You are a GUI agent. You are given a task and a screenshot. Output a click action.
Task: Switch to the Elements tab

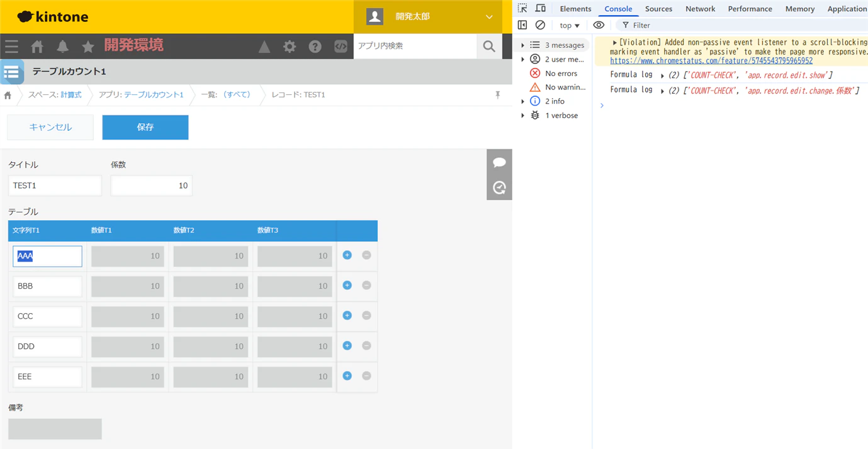coord(575,9)
